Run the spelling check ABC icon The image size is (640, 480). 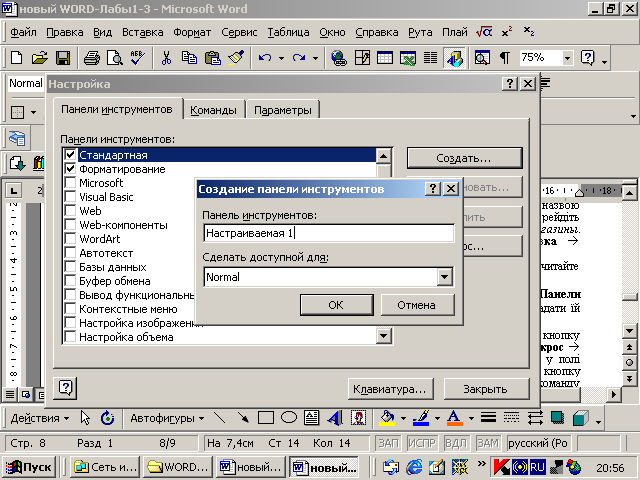tap(138, 58)
